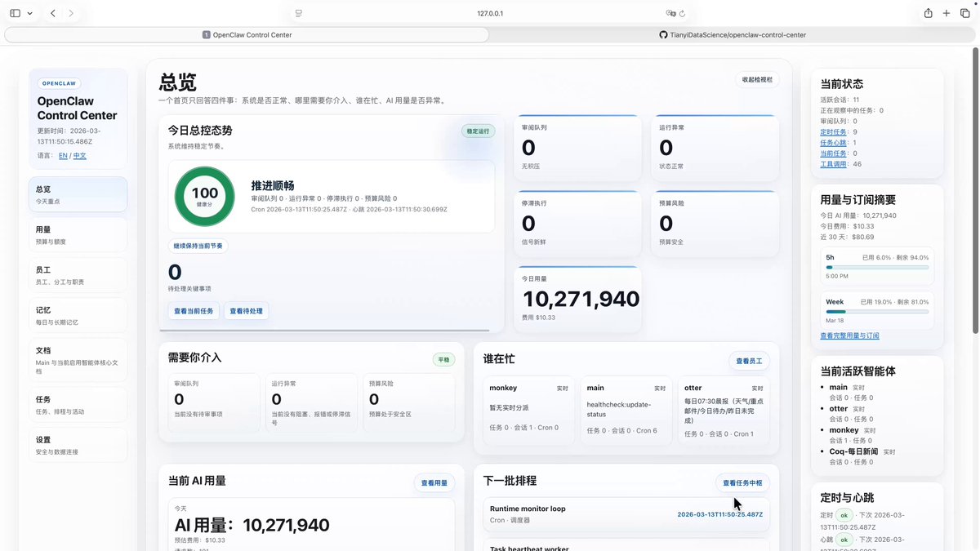Go to 设置 in the sidebar
980x551 pixels.
pyautogui.click(x=78, y=445)
